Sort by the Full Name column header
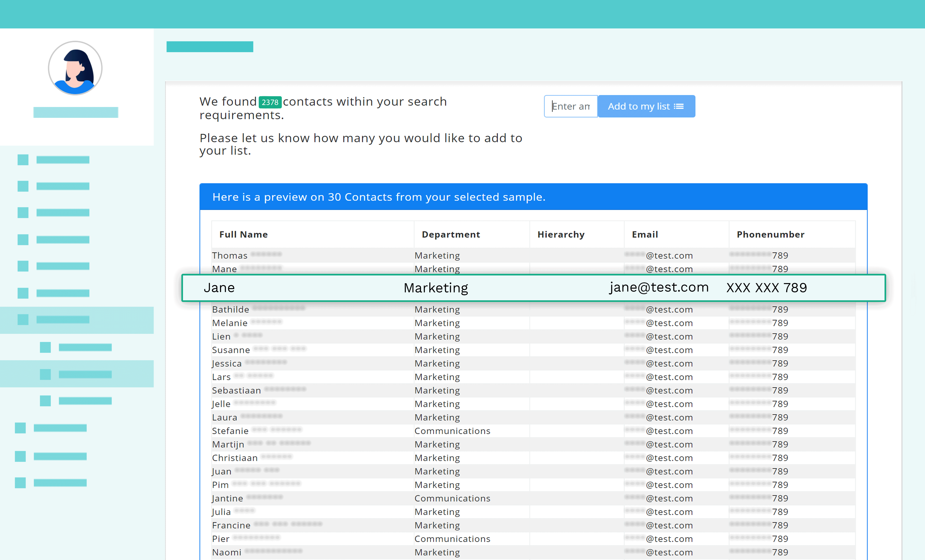Viewport: 925px width, 560px height. coord(243,235)
